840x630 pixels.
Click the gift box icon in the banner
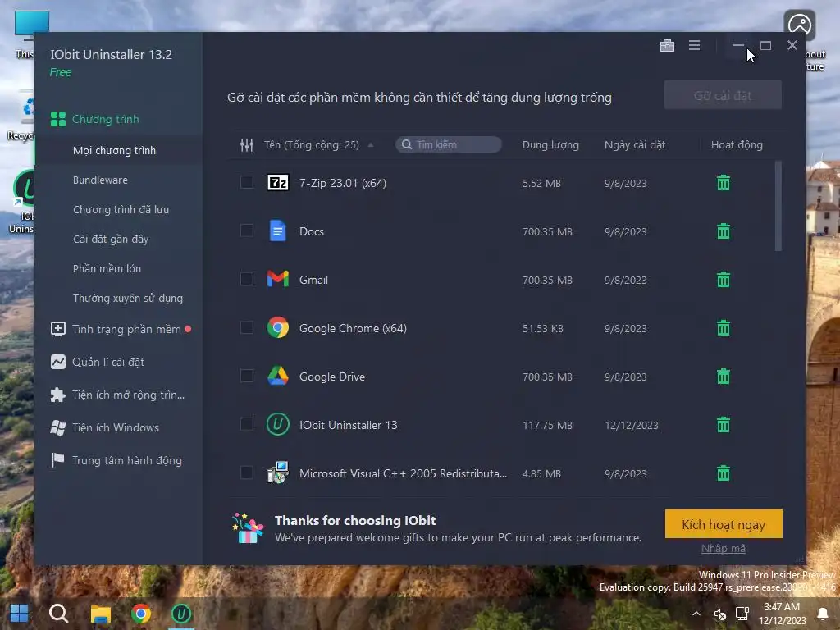click(x=248, y=528)
